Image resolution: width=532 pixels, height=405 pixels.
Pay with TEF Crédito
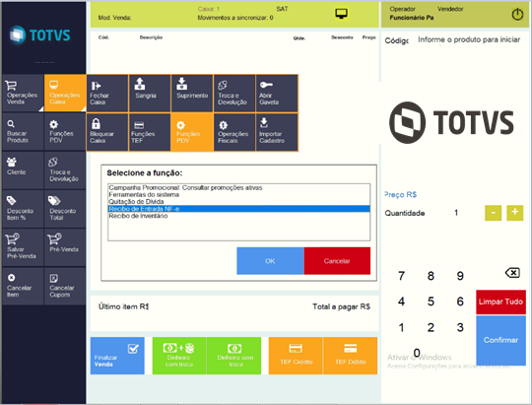[296, 356]
